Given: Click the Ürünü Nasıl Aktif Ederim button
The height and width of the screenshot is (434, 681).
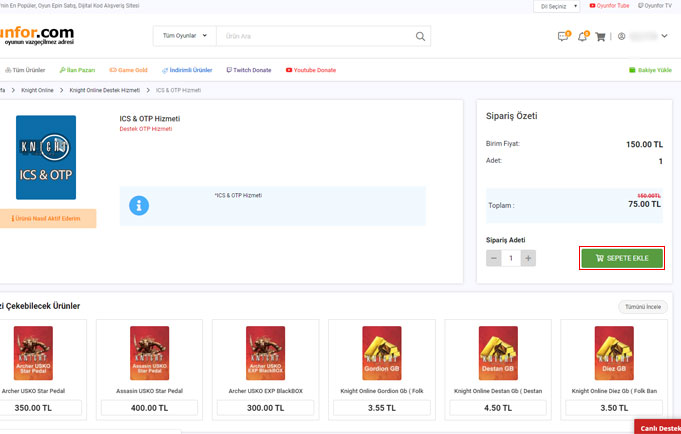Looking at the screenshot, I should click(46, 218).
